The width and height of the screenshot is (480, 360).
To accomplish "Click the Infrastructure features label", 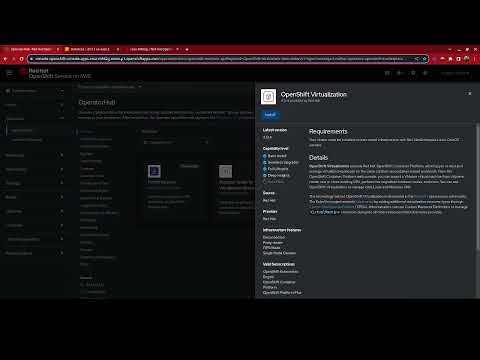I will [282, 230].
